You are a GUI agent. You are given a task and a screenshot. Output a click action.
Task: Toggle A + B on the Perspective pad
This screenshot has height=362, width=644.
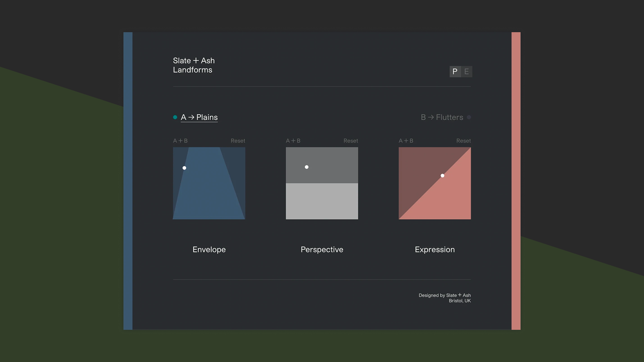click(293, 141)
